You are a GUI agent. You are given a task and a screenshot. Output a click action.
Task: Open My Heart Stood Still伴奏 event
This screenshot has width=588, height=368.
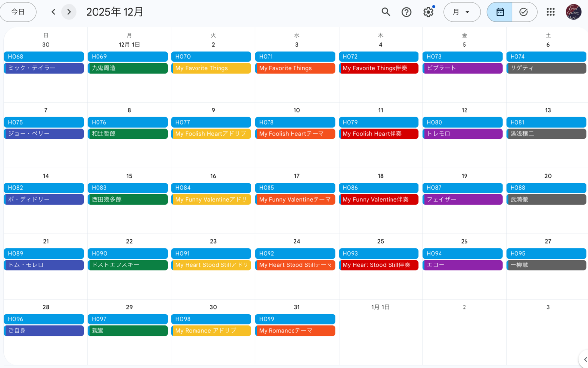[x=379, y=265]
